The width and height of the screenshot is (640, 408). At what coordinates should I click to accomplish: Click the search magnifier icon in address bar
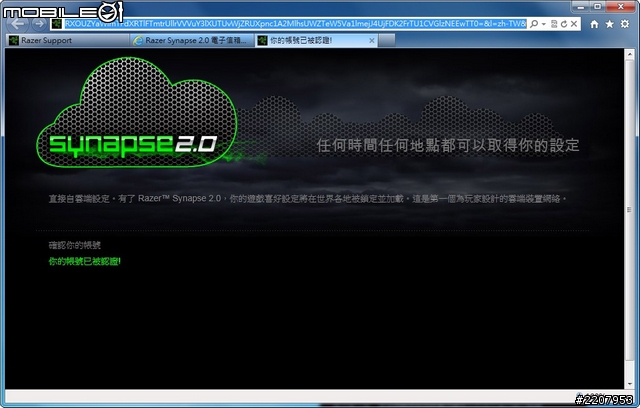534,24
